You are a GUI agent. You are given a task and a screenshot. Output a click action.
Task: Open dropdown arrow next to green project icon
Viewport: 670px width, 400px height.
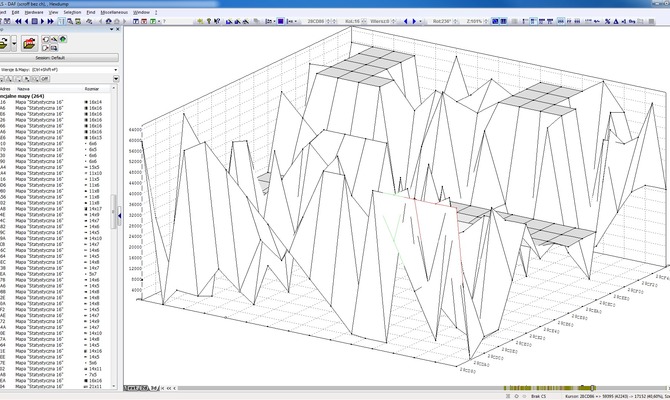pos(12,43)
